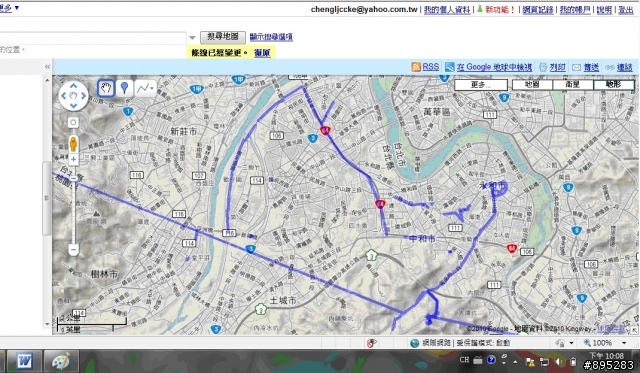Pan the map up with the arrow
This screenshot has height=373, width=640.
point(73,86)
